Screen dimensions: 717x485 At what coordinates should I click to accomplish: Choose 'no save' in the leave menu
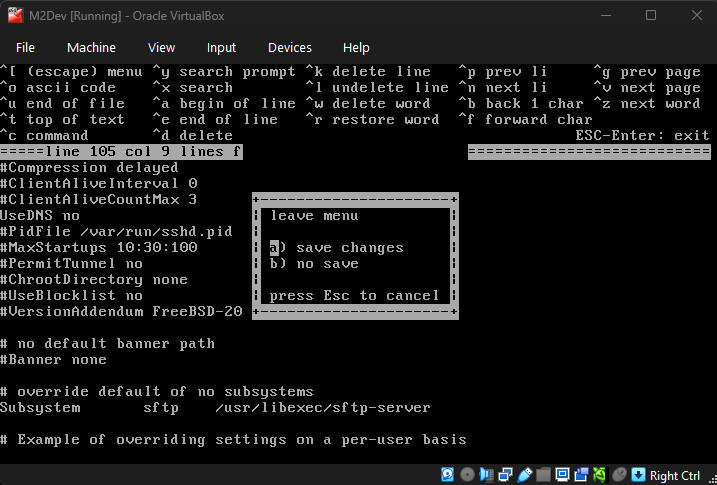[314, 264]
